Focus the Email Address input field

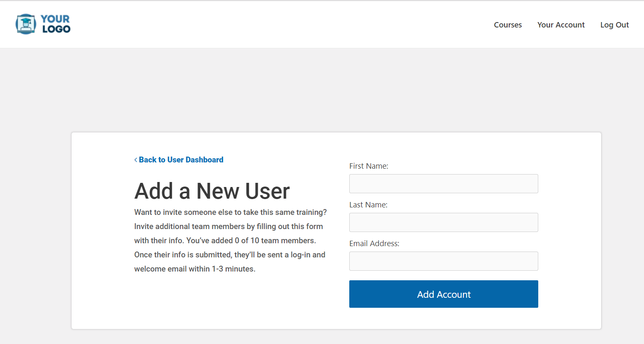coord(444,261)
